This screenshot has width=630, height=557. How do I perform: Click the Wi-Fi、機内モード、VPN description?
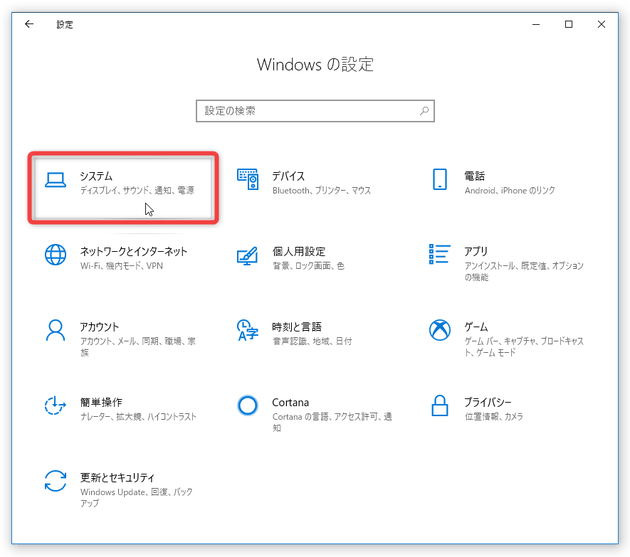click(x=121, y=266)
